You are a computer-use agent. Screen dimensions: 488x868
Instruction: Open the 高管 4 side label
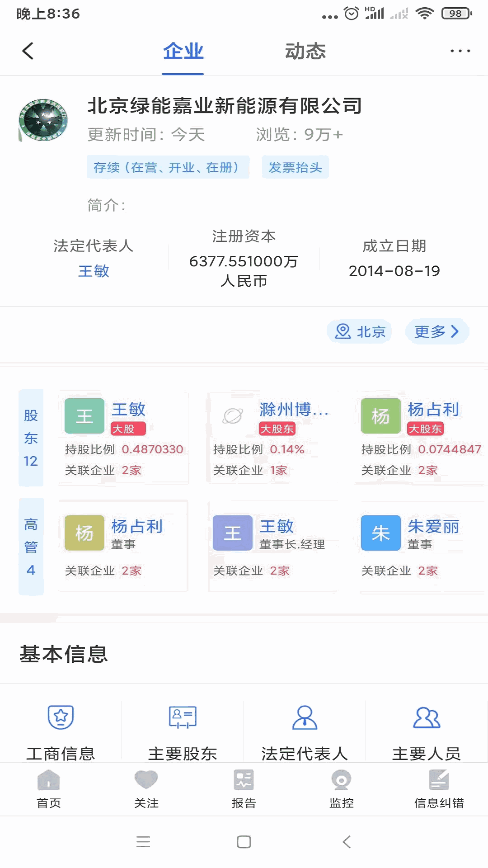pos(31,547)
